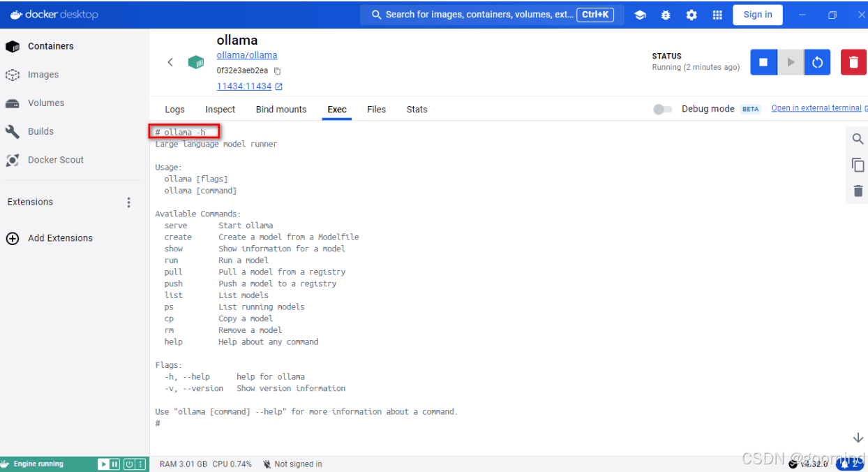Toggle Debug mode switch
This screenshot has width=868, height=472.
[x=663, y=109]
